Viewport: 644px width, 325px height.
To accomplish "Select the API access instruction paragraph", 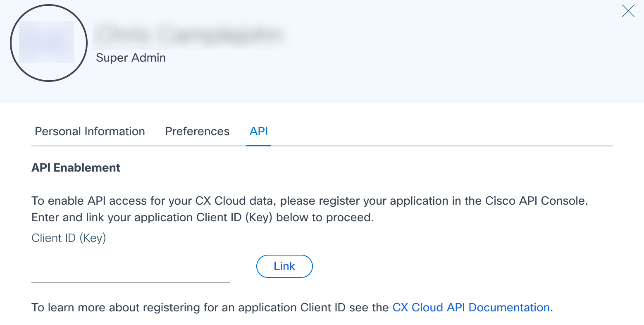I will [x=310, y=209].
